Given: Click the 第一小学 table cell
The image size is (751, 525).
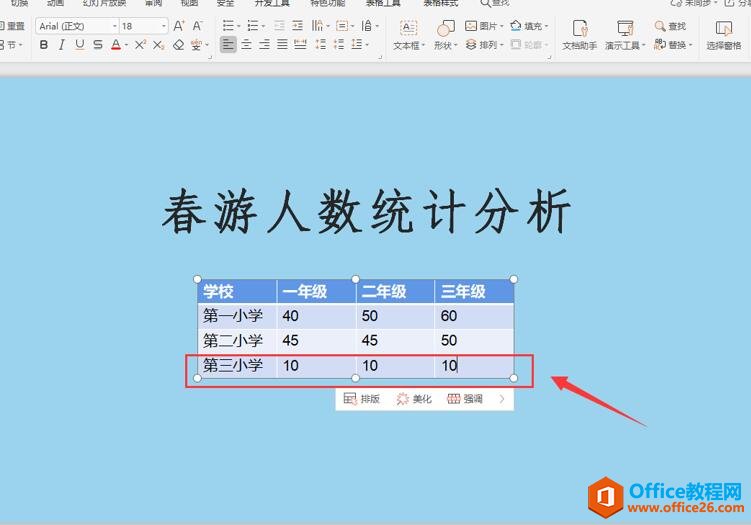Looking at the screenshot, I should pos(236,316).
